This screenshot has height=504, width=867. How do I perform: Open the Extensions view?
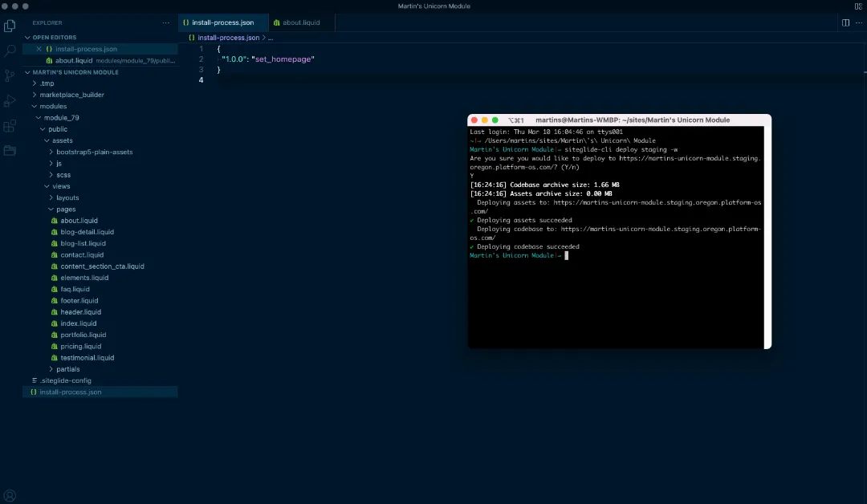pos(10,126)
